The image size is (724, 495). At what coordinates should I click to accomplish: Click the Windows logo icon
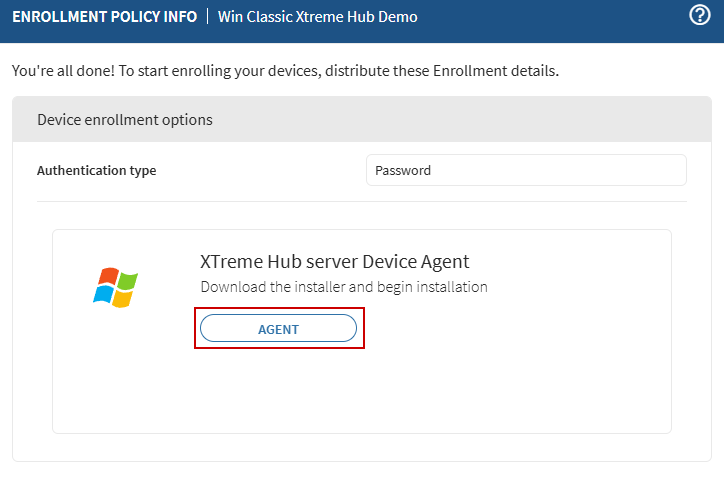[x=115, y=287]
